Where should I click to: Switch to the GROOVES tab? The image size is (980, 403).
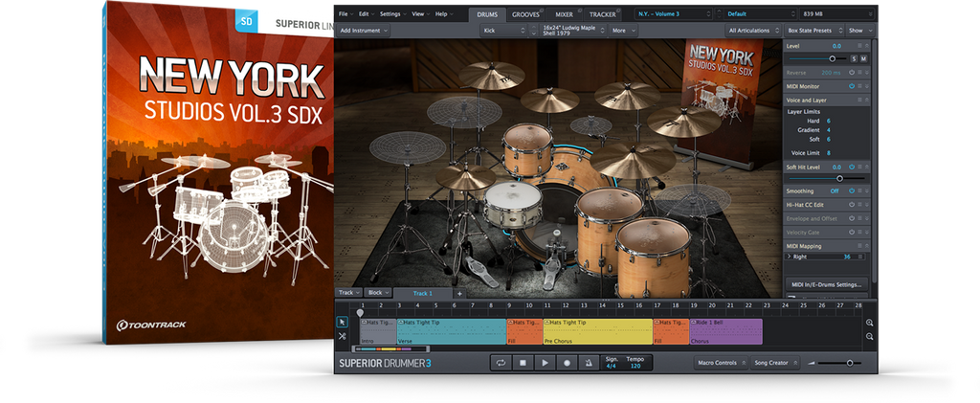point(524,14)
